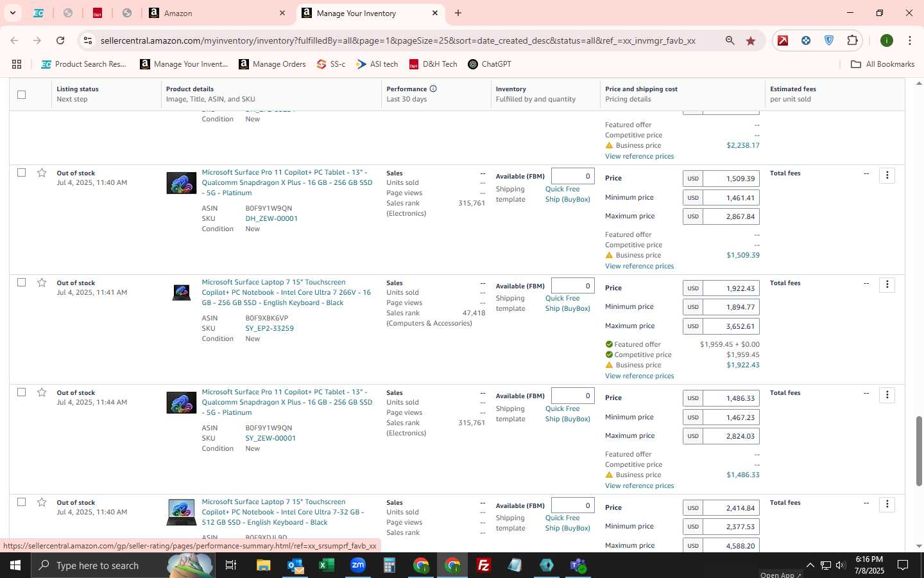This screenshot has height=578, width=924.
Task: Open the ASI tech bookmark
Action: click(x=377, y=64)
